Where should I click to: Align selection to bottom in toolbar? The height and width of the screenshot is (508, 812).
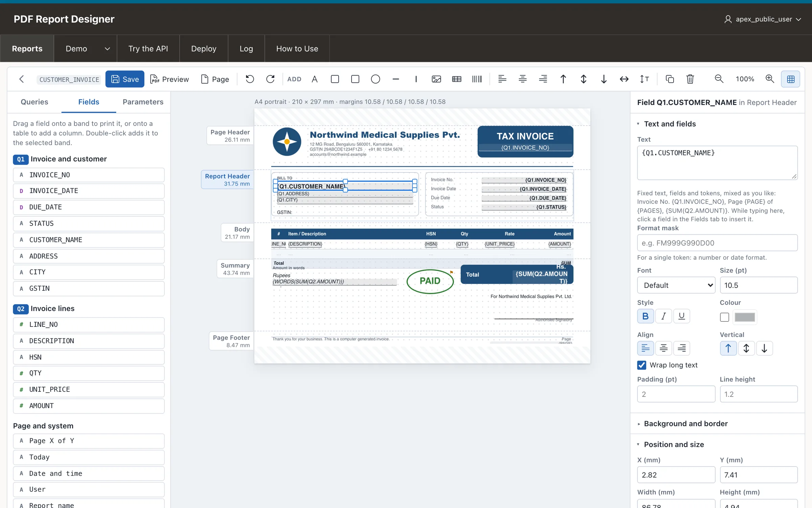tap(604, 79)
